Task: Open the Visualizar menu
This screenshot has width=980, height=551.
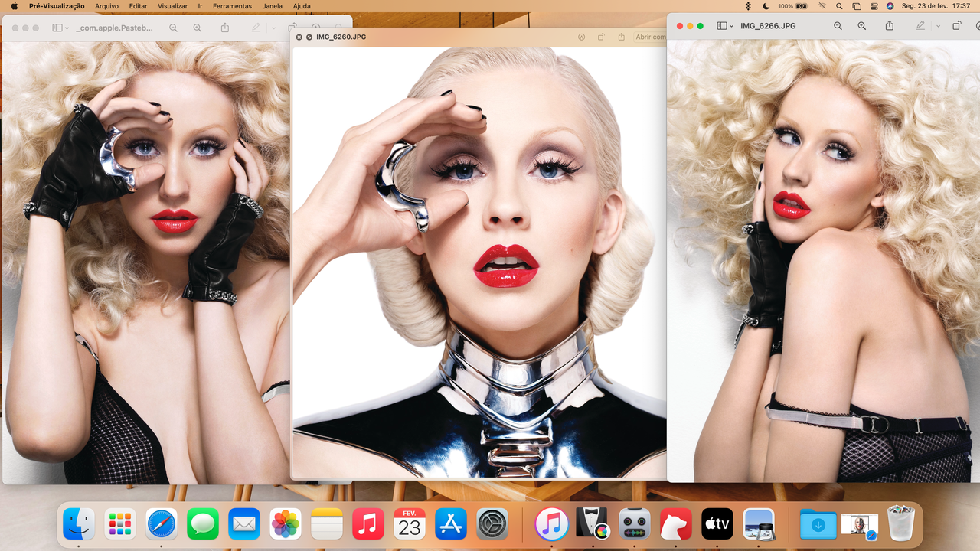Action: pos(172,6)
